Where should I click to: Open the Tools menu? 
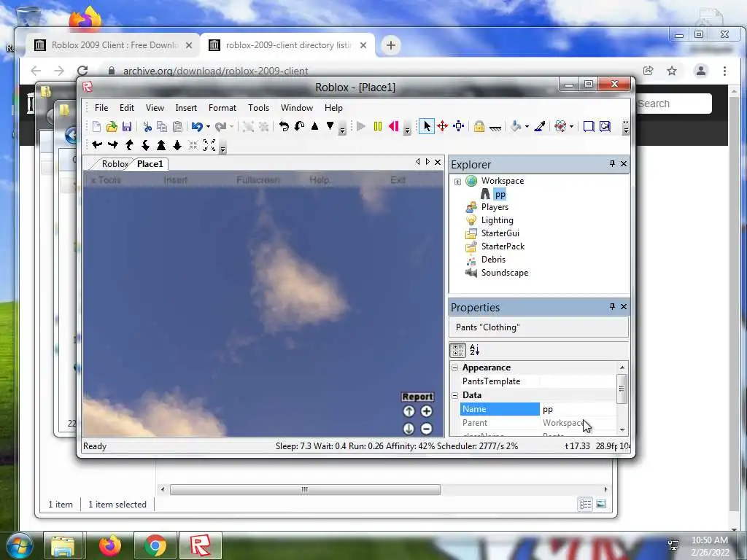click(x=259, y=108)
